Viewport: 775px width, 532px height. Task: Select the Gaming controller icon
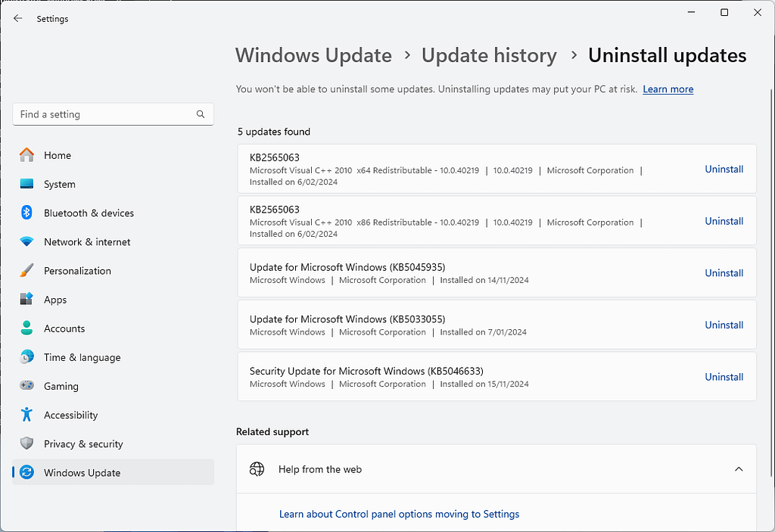[x=28, y=386]
